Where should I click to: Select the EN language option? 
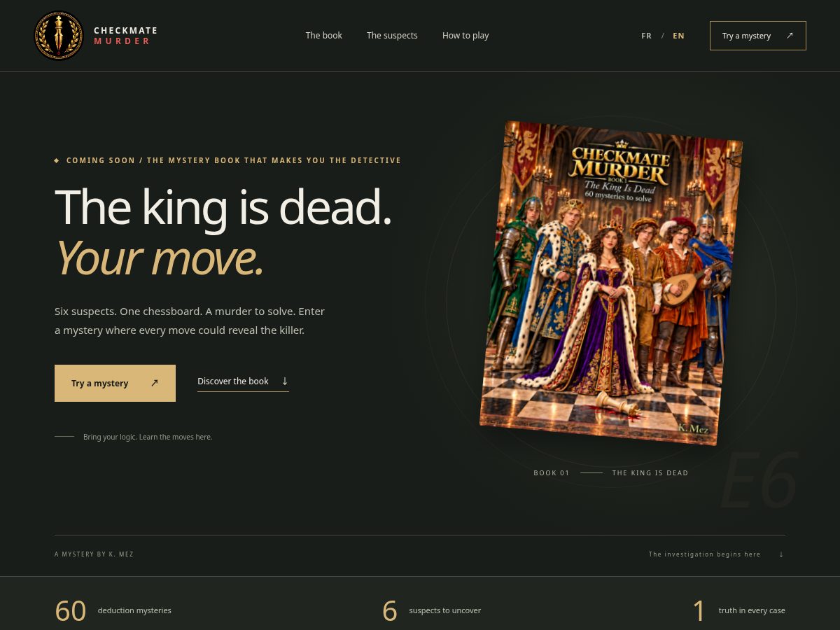tap(678, 36)
